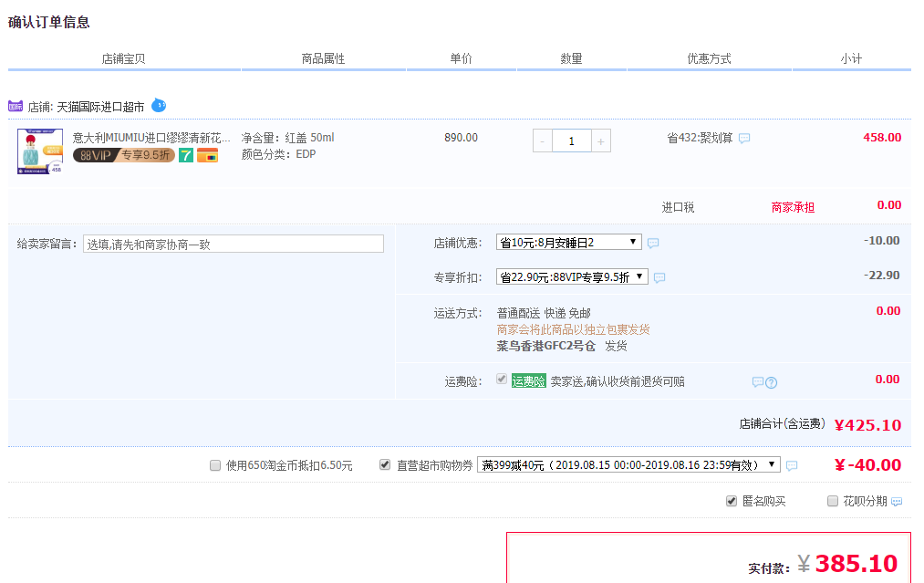Open the MIUMIU perfume product thumbnail

coord(40,151)
